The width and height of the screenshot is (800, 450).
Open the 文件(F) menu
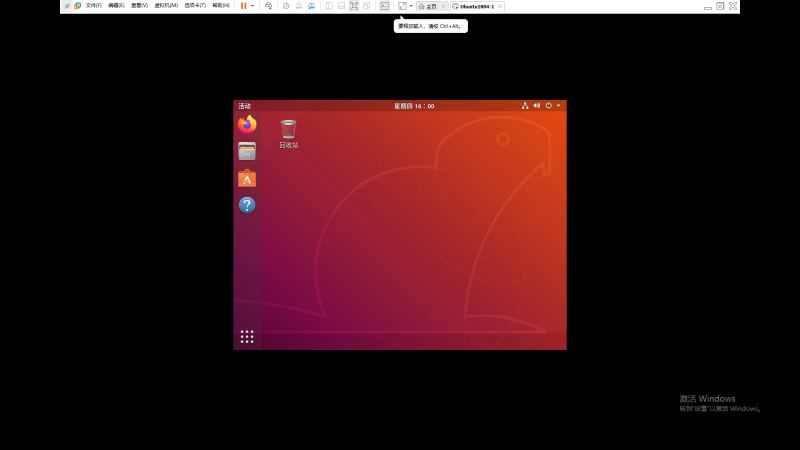(93, 6)
